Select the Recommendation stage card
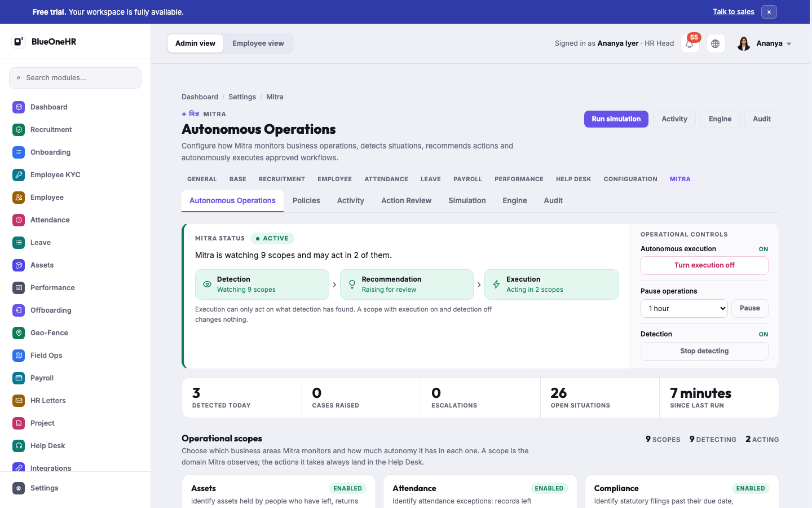 (x=407, y=284)
